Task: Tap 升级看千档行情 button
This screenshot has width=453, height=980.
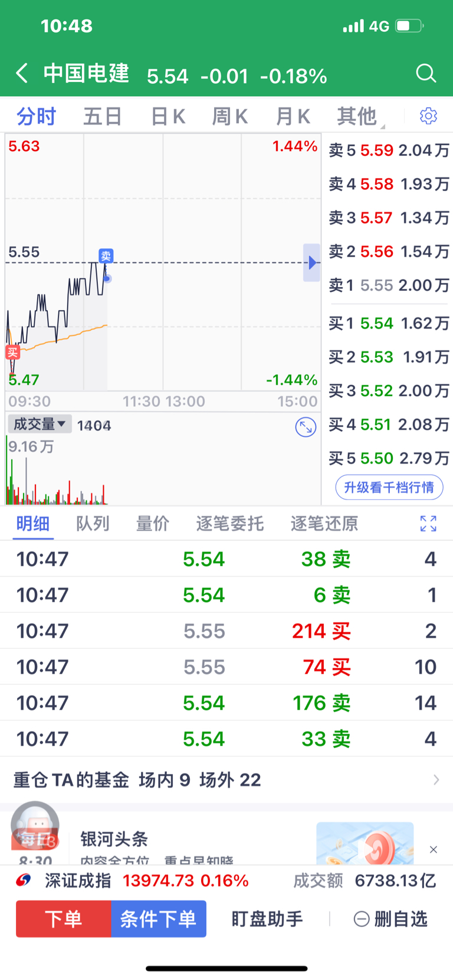Action: coord(389,487)
